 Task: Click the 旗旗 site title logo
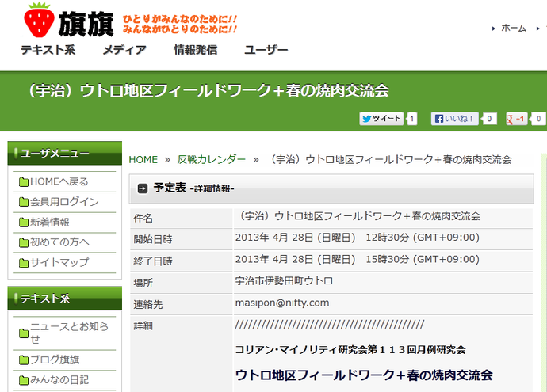(86, 24)
